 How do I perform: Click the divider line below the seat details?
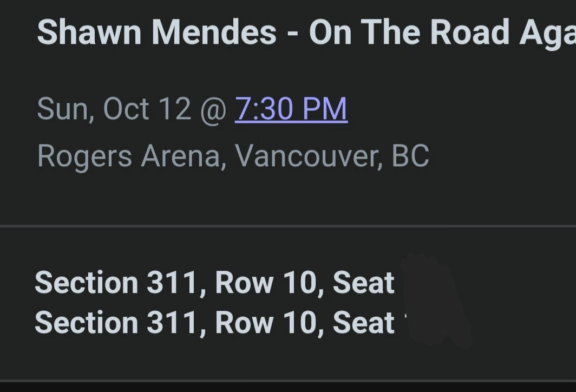[x=288, y=381]
